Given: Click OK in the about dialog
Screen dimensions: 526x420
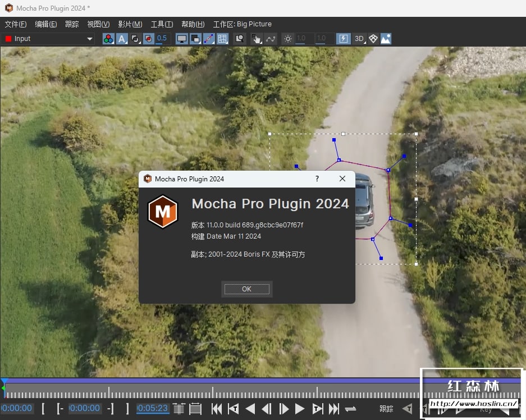Looking at the screenshot, I should [x=246, y=289].
